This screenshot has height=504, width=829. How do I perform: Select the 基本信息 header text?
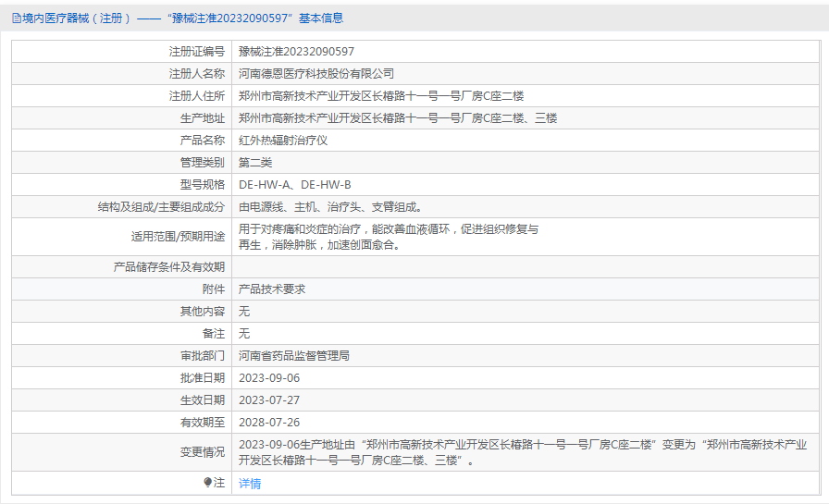(x=321, y=18)
